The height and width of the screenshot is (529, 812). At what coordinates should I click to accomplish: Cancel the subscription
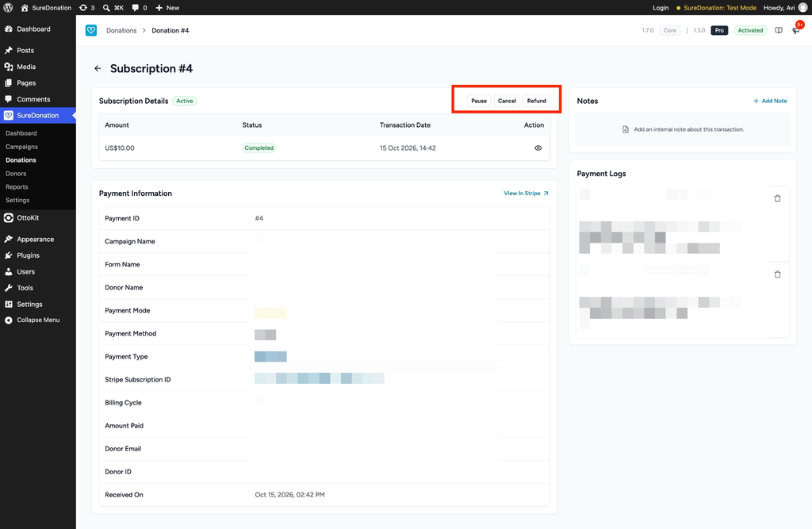pos(507,101)
